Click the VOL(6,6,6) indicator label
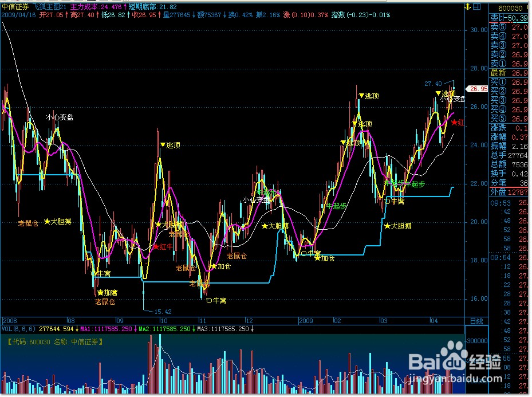 click(19, 329)
